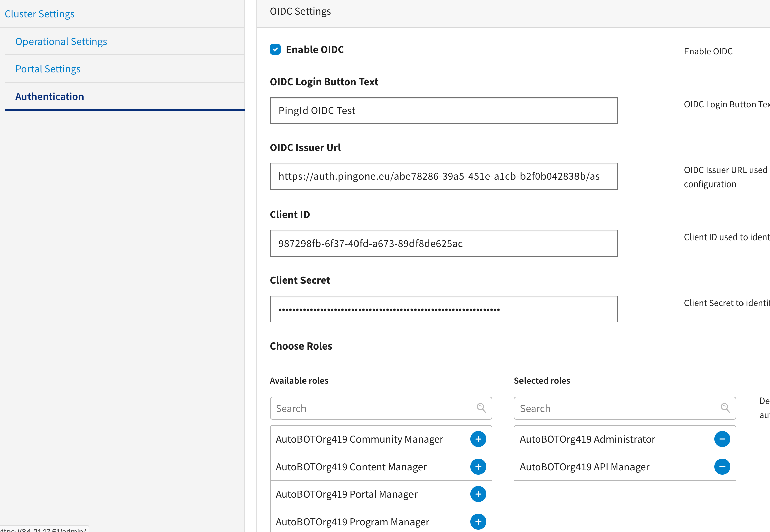770x532 pixels.
Task: Select the Authentication tab
Action: click(x=50, y=96)
